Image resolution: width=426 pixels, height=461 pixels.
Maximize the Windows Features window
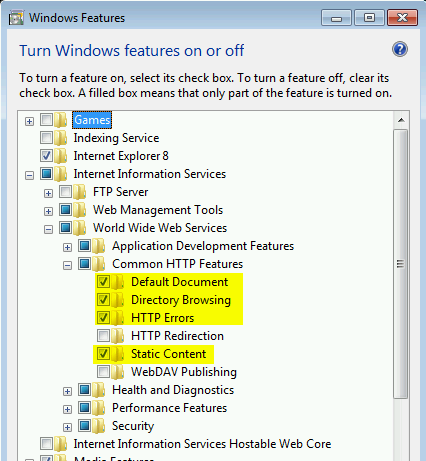point(369,18)
